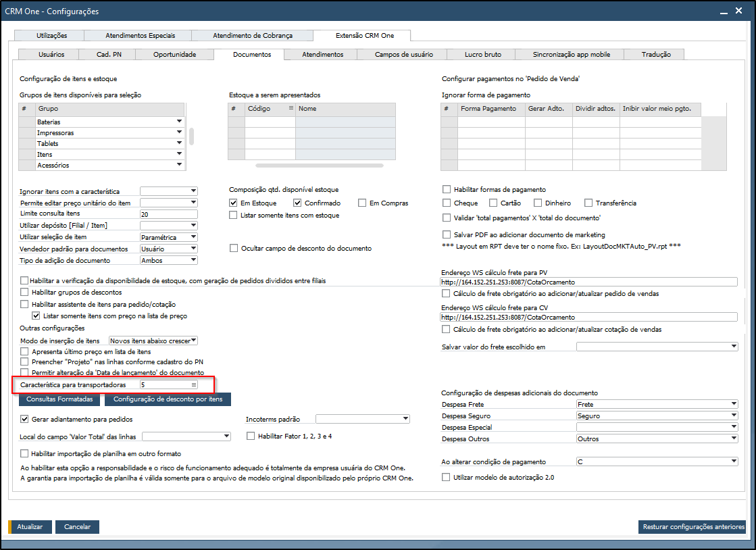Expand the Despesa Frete dropdown

pyautogui.click(x=734, y=404)
